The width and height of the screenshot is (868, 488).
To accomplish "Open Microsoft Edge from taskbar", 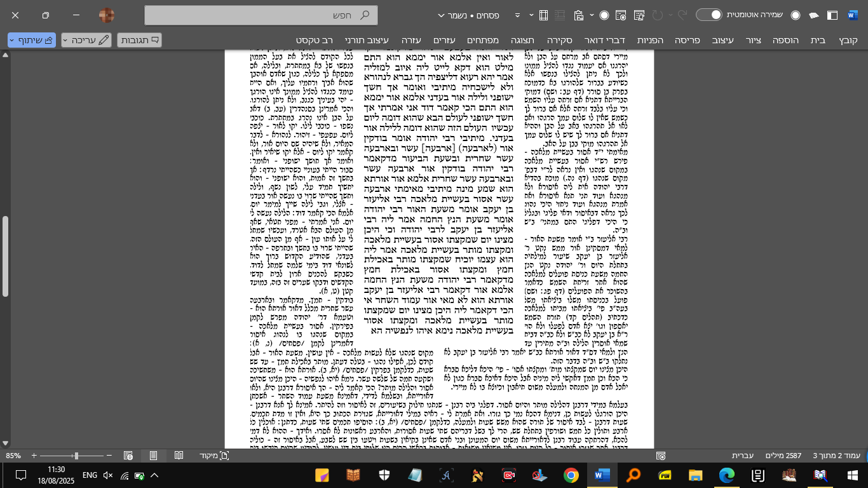I will tap(726, 475).
